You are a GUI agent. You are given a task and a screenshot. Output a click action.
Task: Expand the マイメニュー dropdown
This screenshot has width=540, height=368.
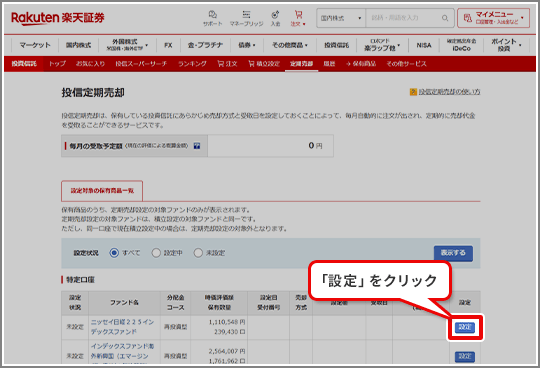[x=493, y=18]
